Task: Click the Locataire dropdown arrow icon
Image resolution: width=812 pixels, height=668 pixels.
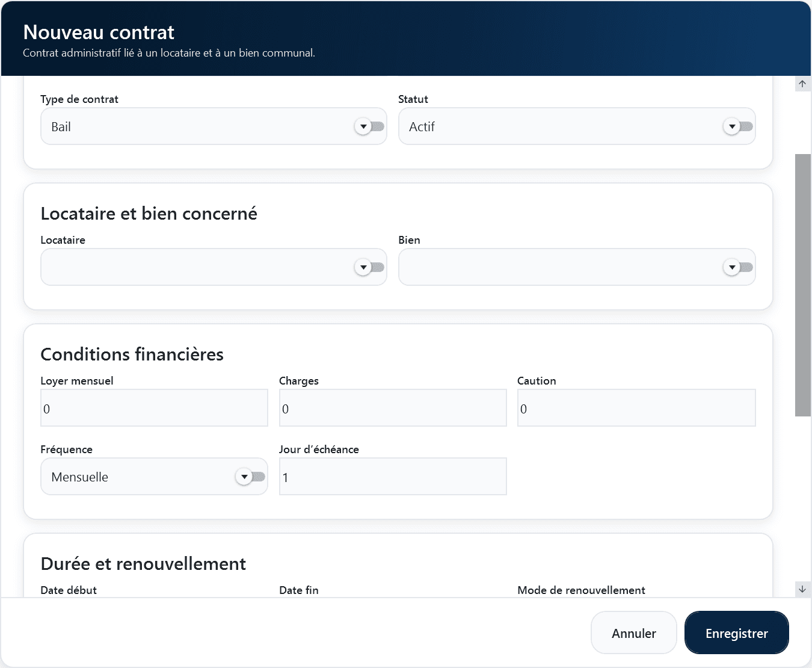Action: (363, 267)
